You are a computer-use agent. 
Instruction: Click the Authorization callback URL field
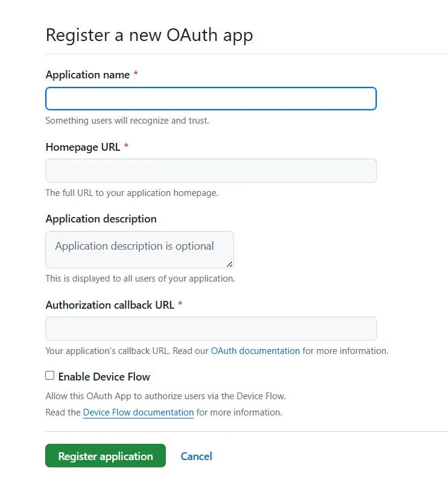click(x=210, y=328)
